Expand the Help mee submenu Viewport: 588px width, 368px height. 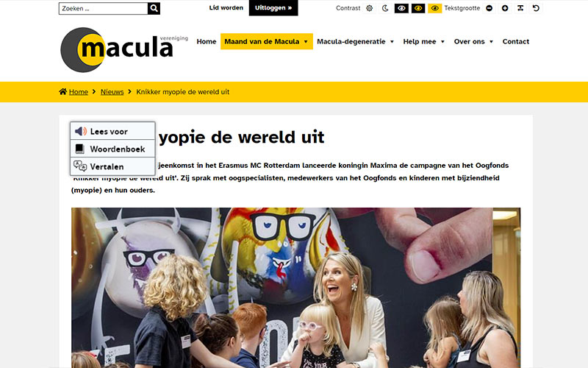click(x=424, y=42)
